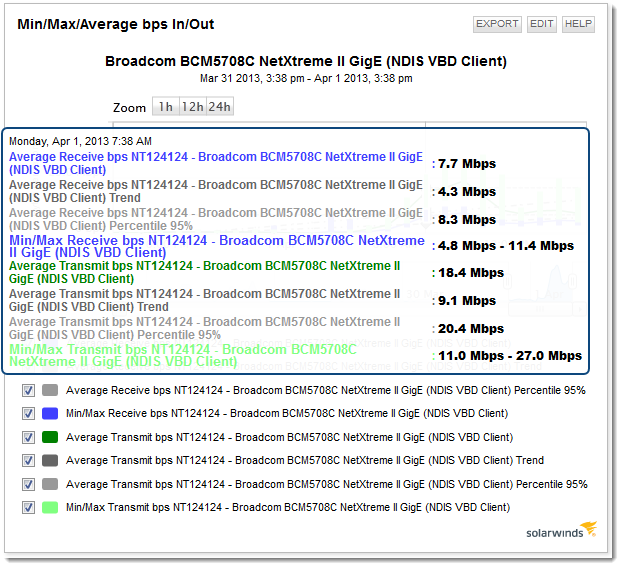Open the EDIT chart options
The height and width of the screenshot is (568, 622).
coord(541,24)
